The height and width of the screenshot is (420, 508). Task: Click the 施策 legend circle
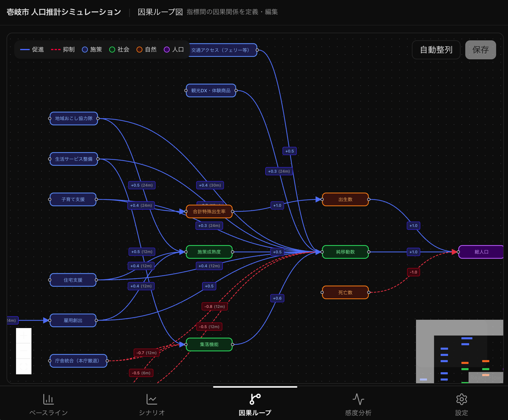coord(85,50)
